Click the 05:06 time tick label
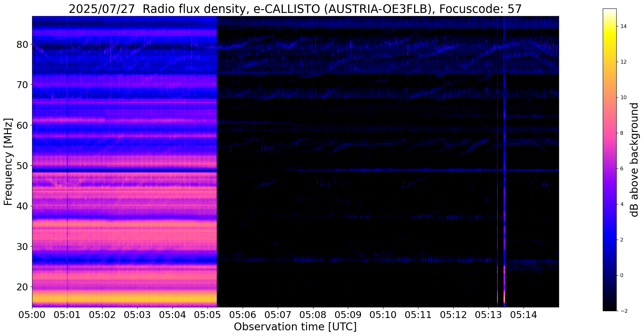Viewport: 644px width, 336px height. [x=243, y=315]
